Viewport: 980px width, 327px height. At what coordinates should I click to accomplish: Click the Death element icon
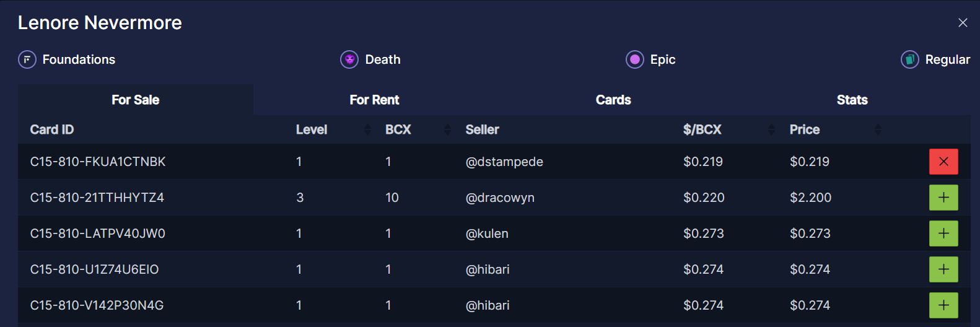pyautogui.click(x=349, y=59)
